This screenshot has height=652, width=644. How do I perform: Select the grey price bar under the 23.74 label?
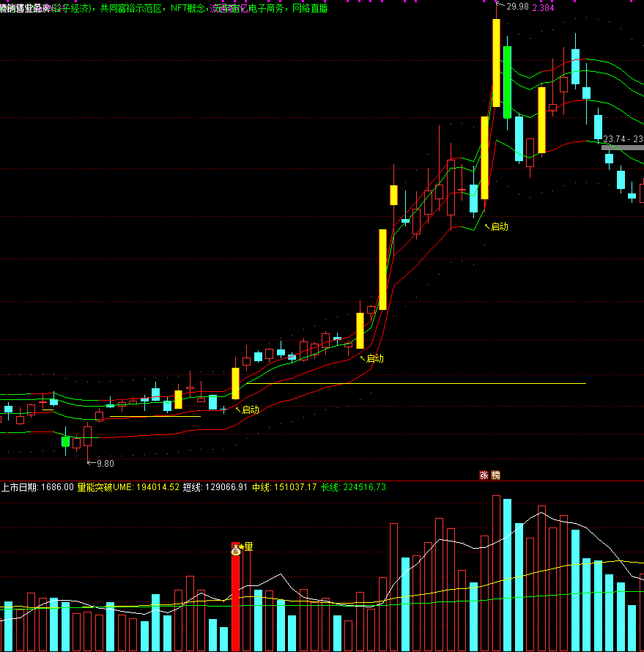click(622, 147)
